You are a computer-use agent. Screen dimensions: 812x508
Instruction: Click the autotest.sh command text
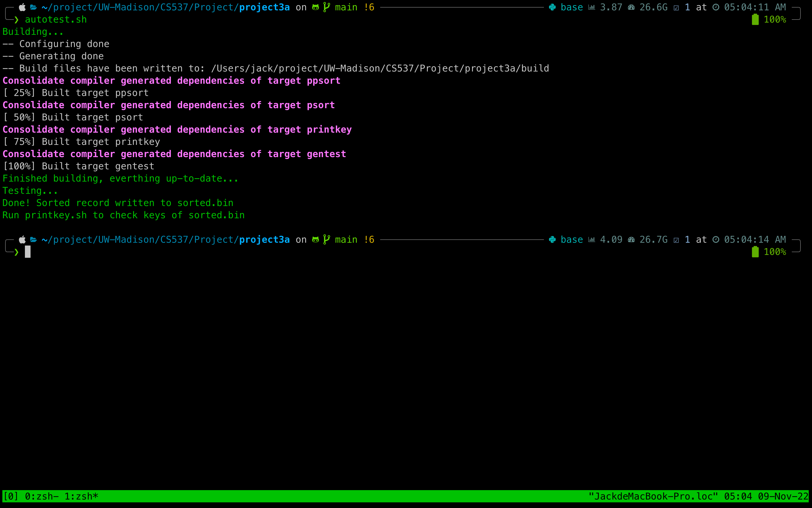tap(56, 20)
